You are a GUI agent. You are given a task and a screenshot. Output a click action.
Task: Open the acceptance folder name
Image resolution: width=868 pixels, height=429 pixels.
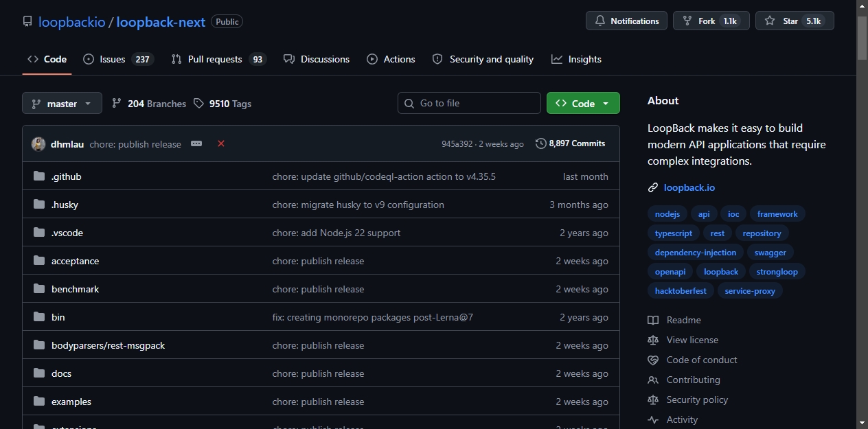[x=75, y=261]
